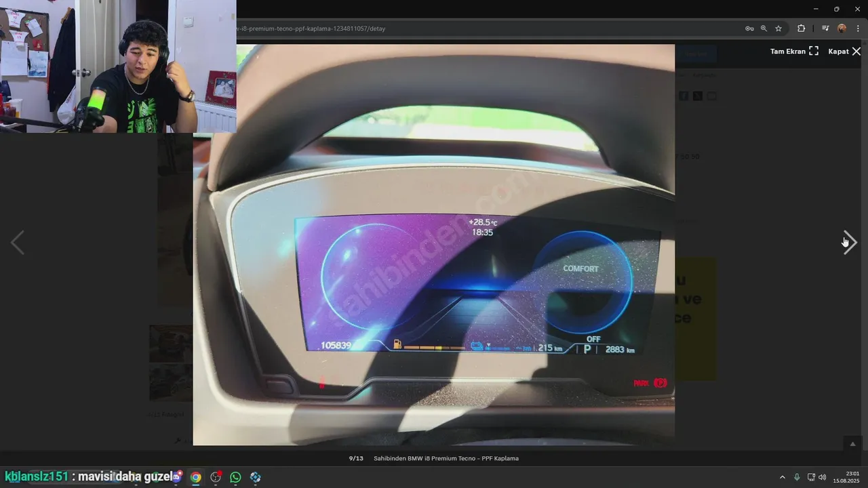Image resolution: width=868 pixels, height=488 pixels.
Task: Click the dashboard photo of the BMW i8
Action: coord(434,245)
